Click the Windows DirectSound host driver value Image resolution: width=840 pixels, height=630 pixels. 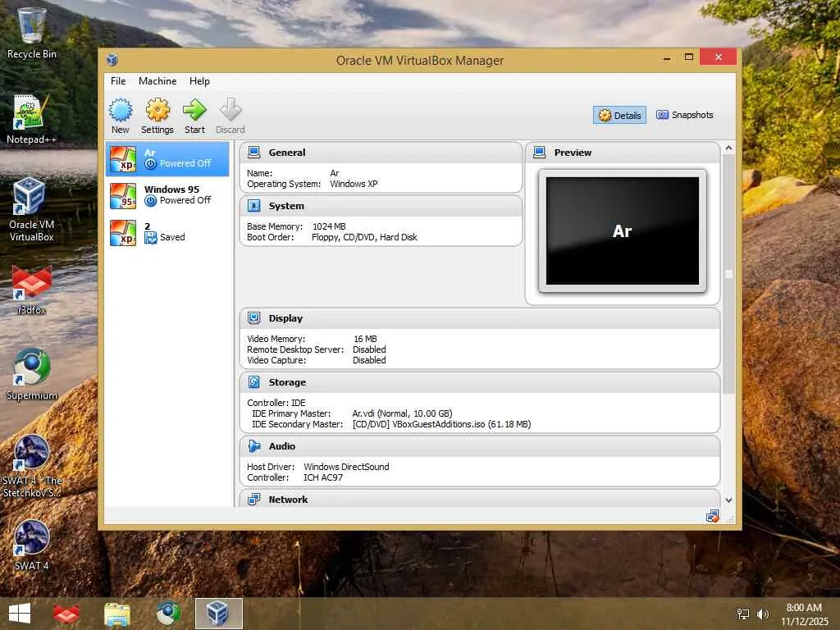[x=347, y=467]
